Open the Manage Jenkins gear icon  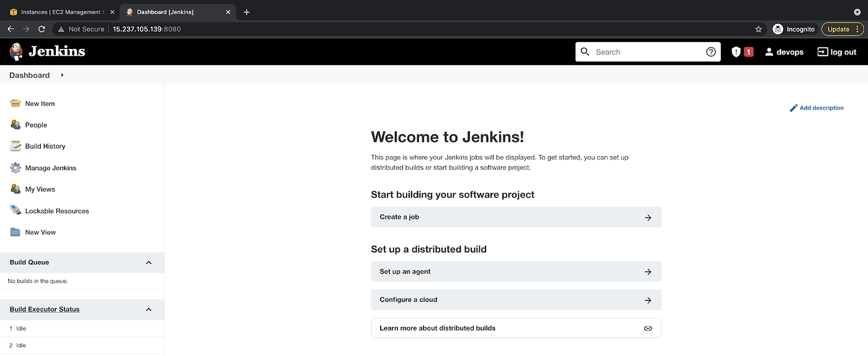click(x=15, y=168)
